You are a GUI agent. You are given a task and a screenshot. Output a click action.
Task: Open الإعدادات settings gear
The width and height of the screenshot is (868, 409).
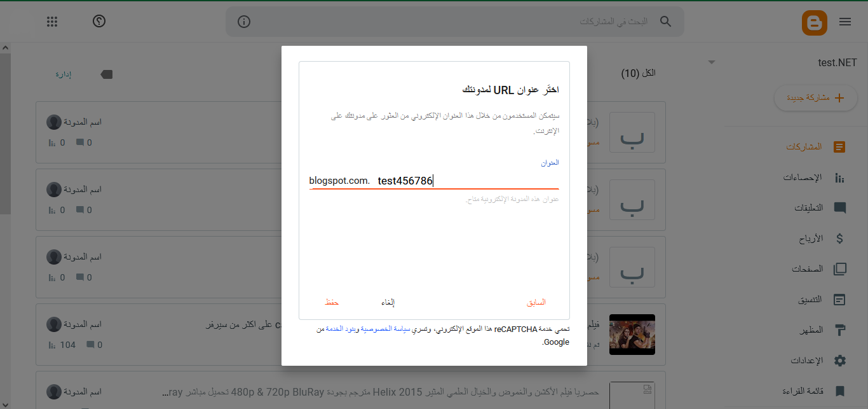[839, 361]
